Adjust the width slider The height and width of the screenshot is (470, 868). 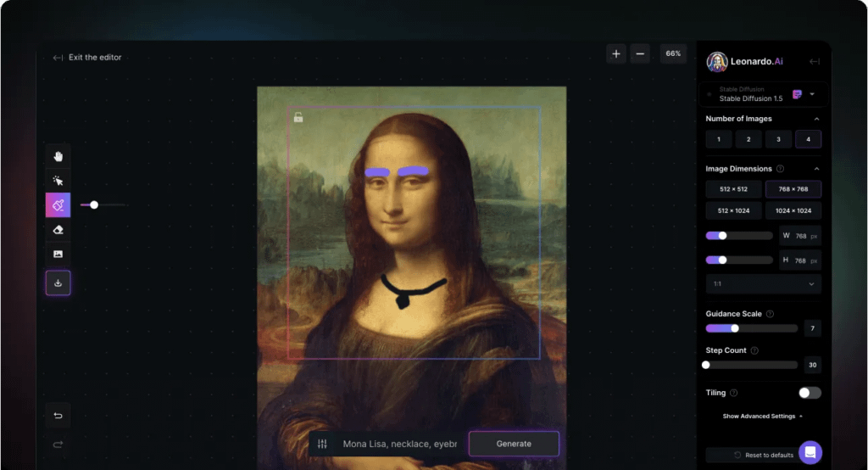tap(739, 236)
